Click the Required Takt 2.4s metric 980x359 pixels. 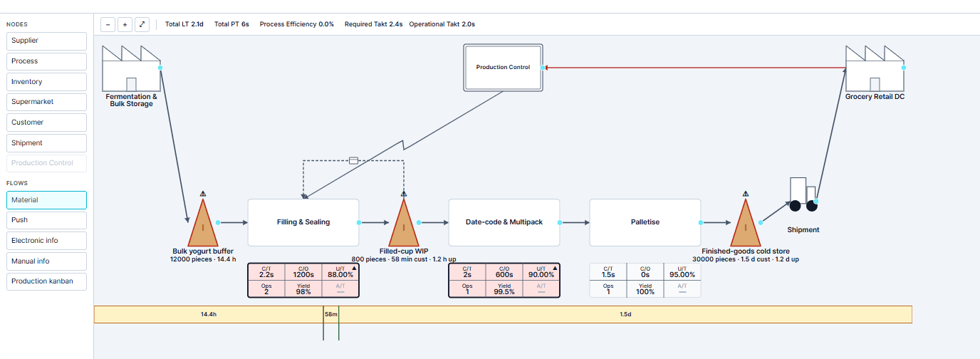(374, 24)
